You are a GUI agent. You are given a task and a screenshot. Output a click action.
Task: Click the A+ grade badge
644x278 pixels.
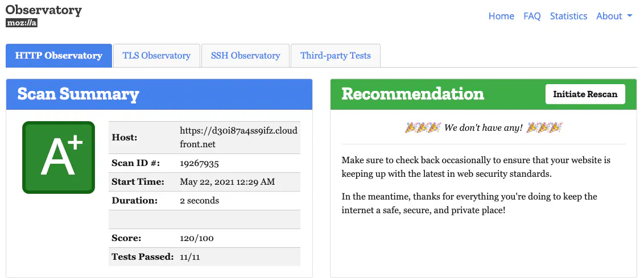[59, 157]
